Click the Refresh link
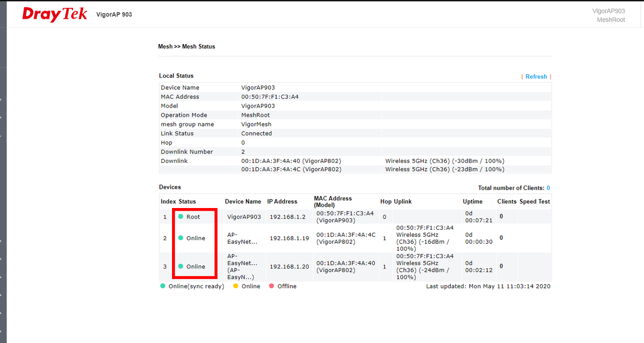The width and height of the screenshot is (644, 343). pyautogui.click(x=536, y=77)
